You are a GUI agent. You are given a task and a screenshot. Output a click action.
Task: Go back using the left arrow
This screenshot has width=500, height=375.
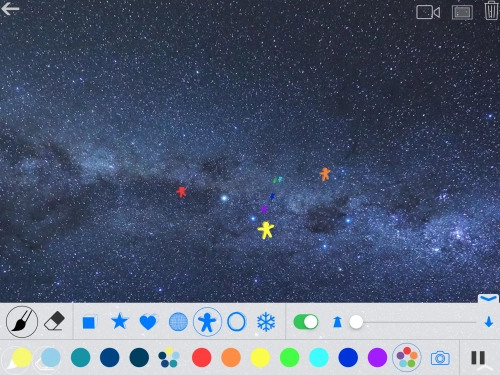click(x=10, y=9)
